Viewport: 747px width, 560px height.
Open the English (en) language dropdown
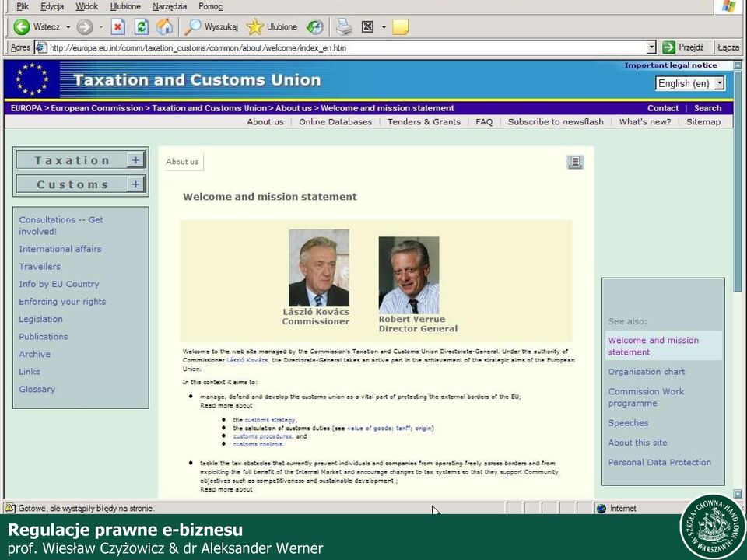pos(690,83)
